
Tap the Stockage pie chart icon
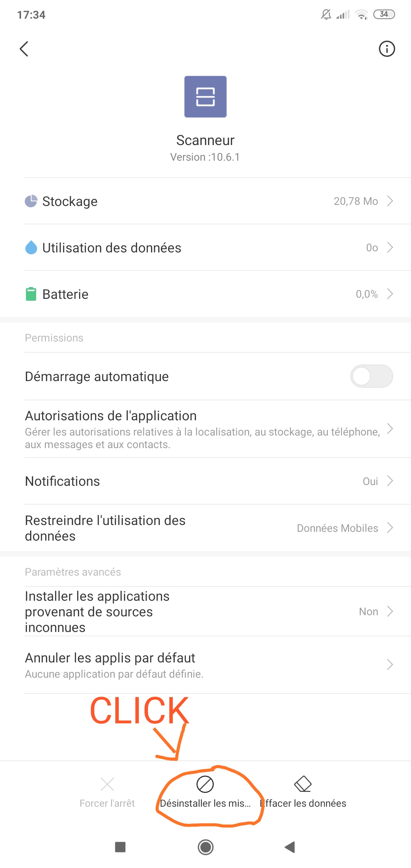tap(31, 201)
